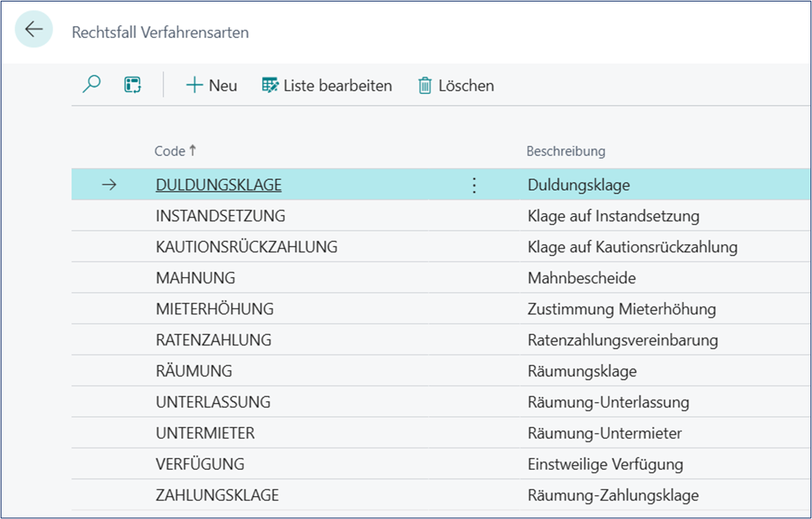Click the list view layout icon
This screenshot has width=812, height=519.
(x=133, y=85)
